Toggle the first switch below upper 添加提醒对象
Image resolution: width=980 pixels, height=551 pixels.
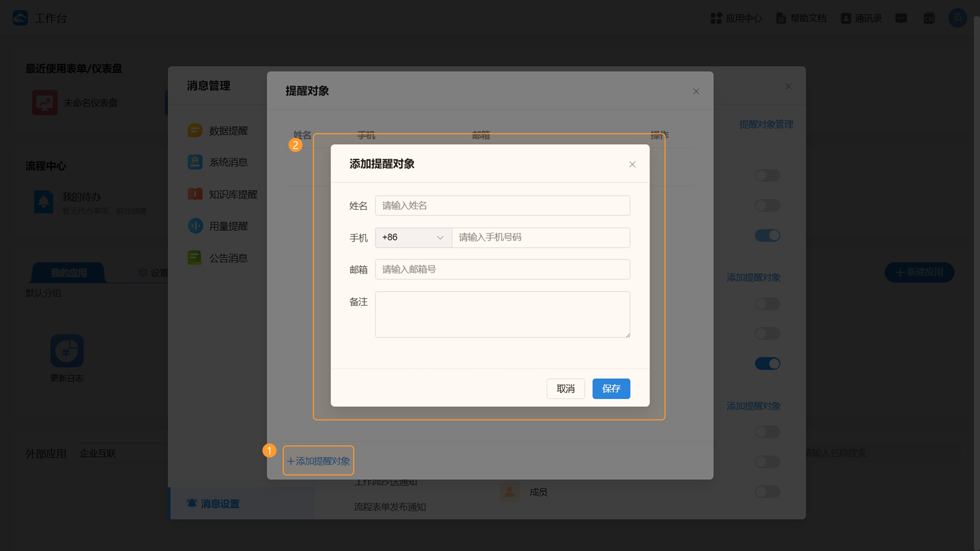[x=768, y=304]
